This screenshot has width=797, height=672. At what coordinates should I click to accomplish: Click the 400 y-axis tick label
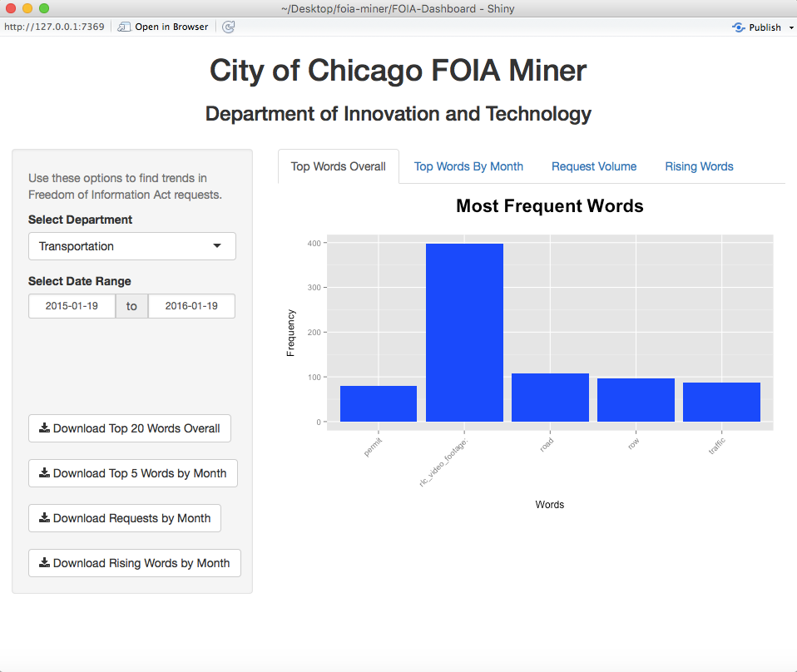coord(314,244)
